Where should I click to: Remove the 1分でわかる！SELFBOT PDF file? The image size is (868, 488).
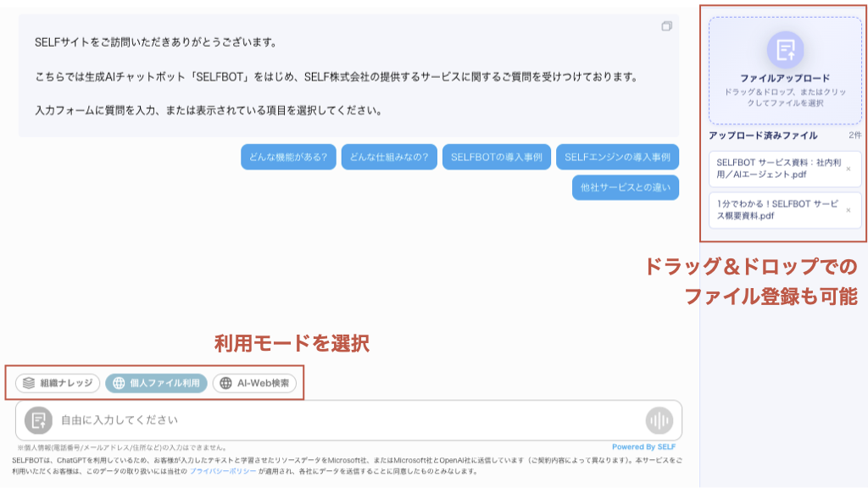(849, 210)
